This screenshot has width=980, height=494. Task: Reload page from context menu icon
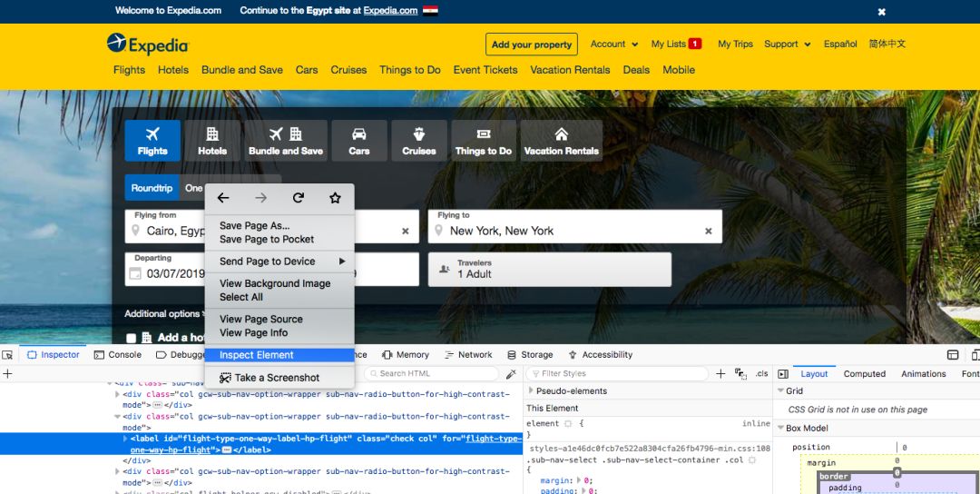coord(299,198)
